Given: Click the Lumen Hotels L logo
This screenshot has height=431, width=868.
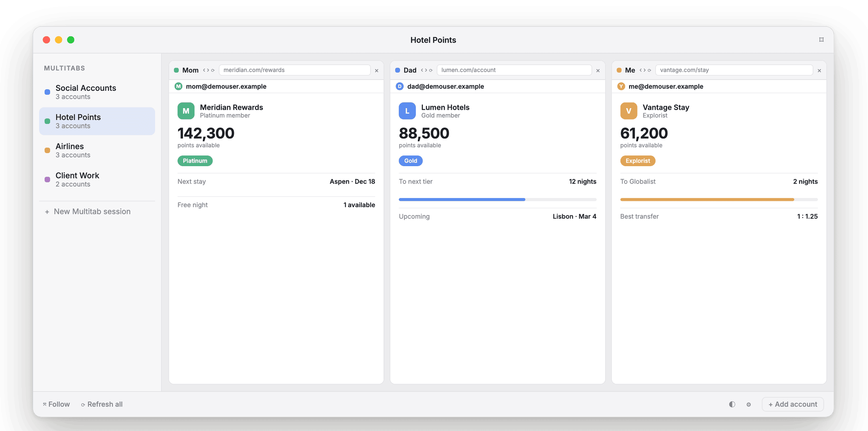Looking at the screenshot, I should pos(407,111).
